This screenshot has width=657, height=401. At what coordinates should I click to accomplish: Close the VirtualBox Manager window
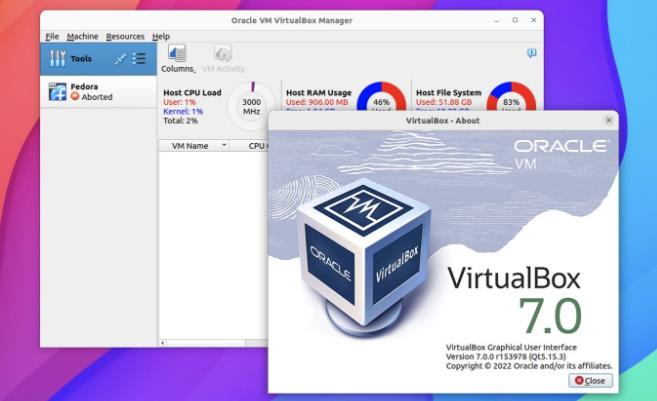(x=534, y=20)
